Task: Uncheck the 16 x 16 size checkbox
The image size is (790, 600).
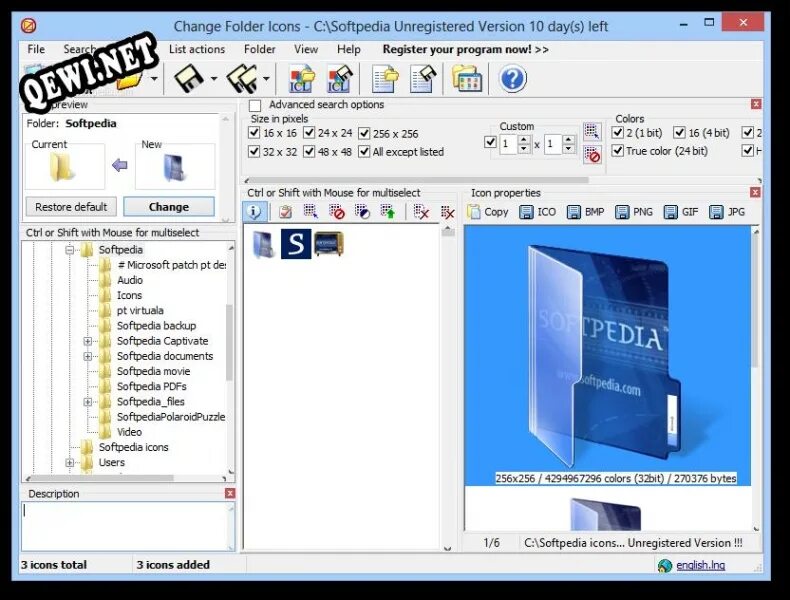Action: coord(254,133)
